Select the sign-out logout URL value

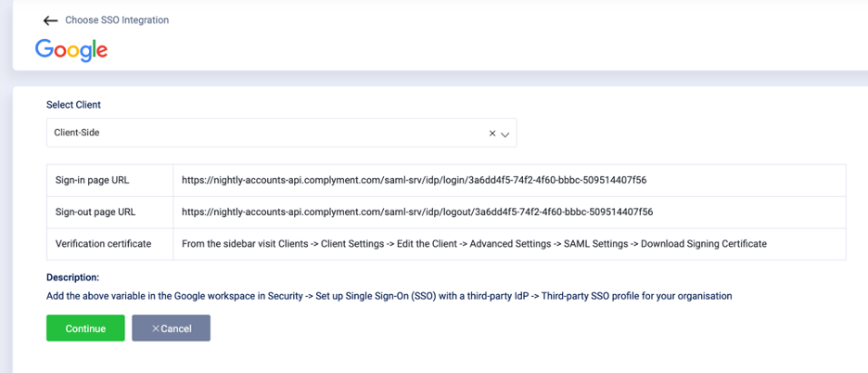pyautogui.click(x=416, y=212)
